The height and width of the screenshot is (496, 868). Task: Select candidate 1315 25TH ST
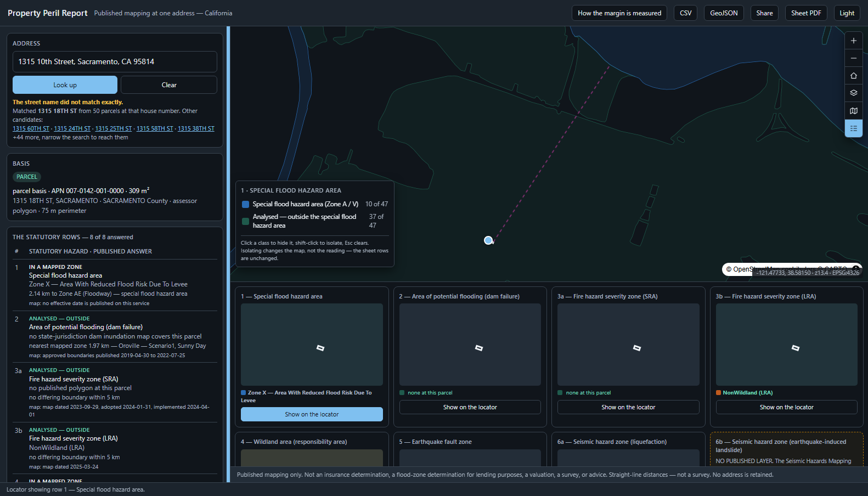pyautogui.click(x=114, y=128)
